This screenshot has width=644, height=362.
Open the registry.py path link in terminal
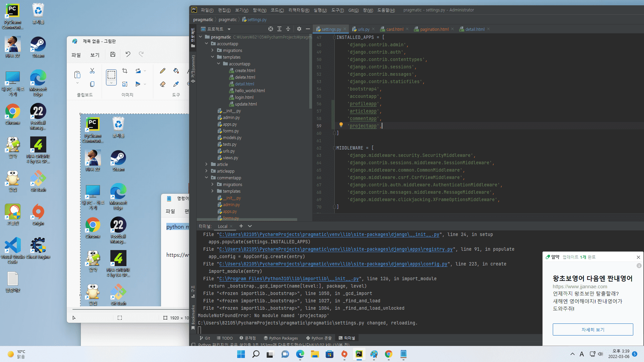pyautogui.click(x=336, y=249)
